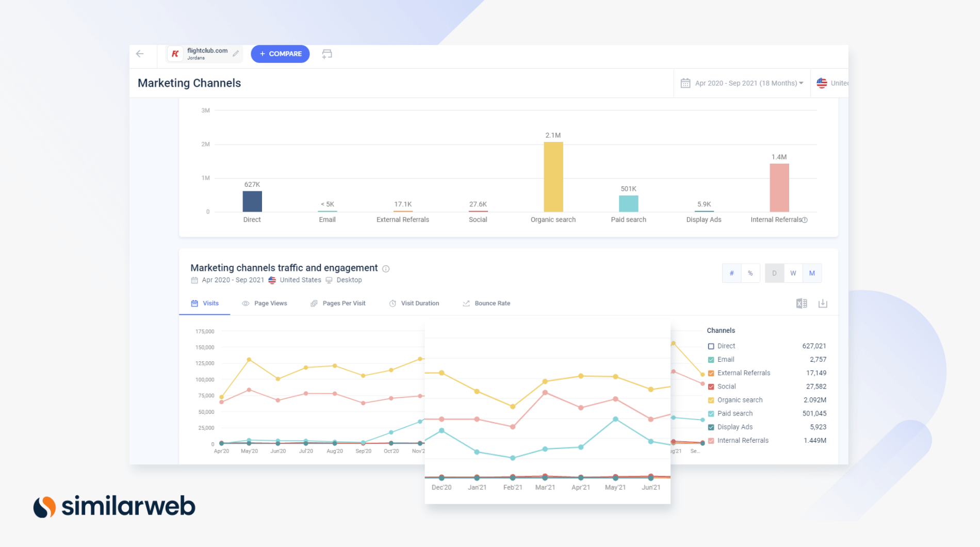Screen dimensions: 980x547
Task: Click the download report icon
Action: [823, 303]
